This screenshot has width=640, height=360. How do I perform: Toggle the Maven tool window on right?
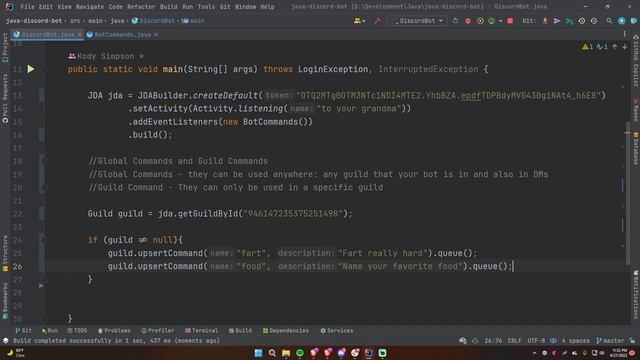click(x=636, y=109)
